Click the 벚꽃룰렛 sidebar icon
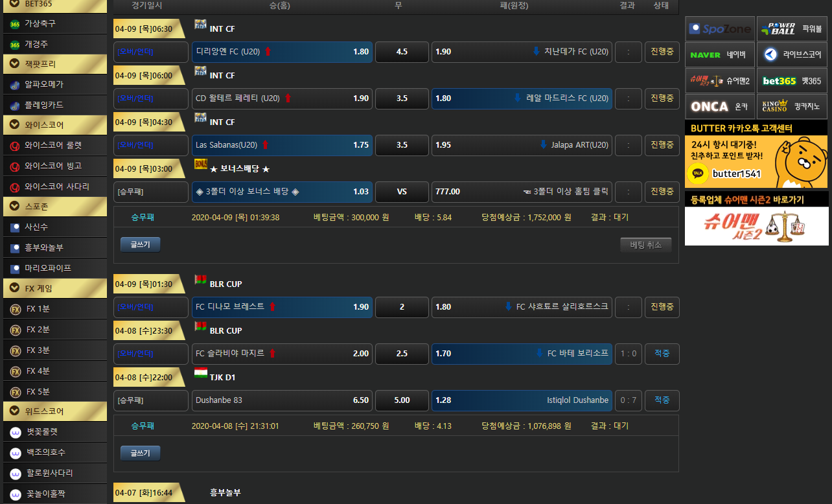Screen dimensions: 832x504 (15, 432)
